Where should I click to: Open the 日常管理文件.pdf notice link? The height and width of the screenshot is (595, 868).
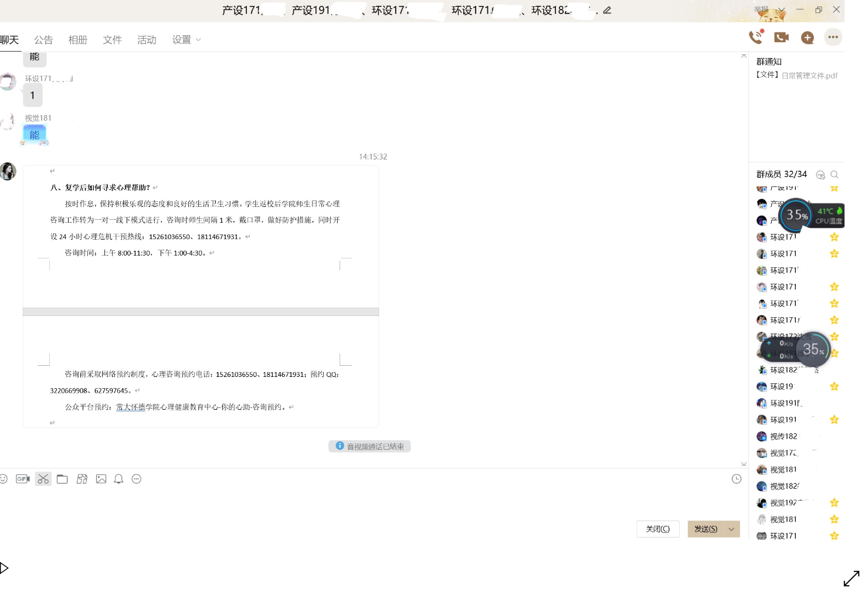(809, 76)
